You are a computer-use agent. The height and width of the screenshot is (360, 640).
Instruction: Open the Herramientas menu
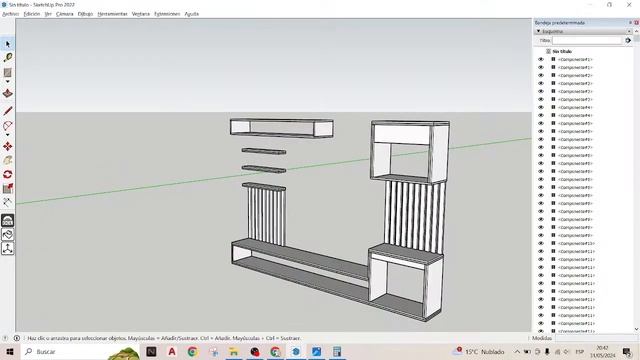pyautogui.click(x=112, y=14)
